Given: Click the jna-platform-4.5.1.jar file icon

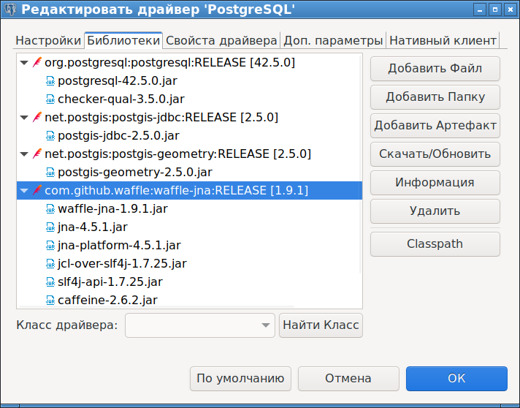Looking at the screenshot, I should click(x=50, y=246).
